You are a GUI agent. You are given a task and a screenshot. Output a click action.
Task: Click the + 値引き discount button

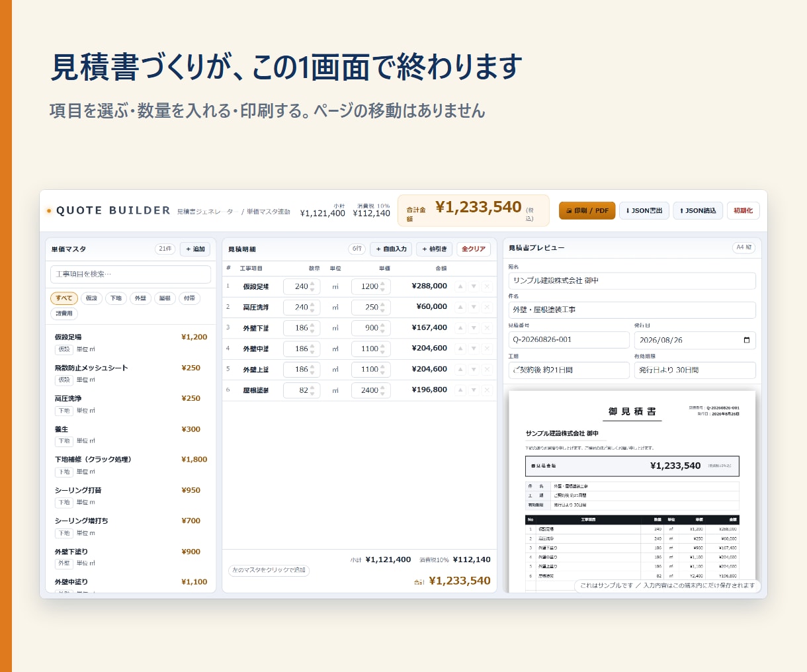click(434, 249)
